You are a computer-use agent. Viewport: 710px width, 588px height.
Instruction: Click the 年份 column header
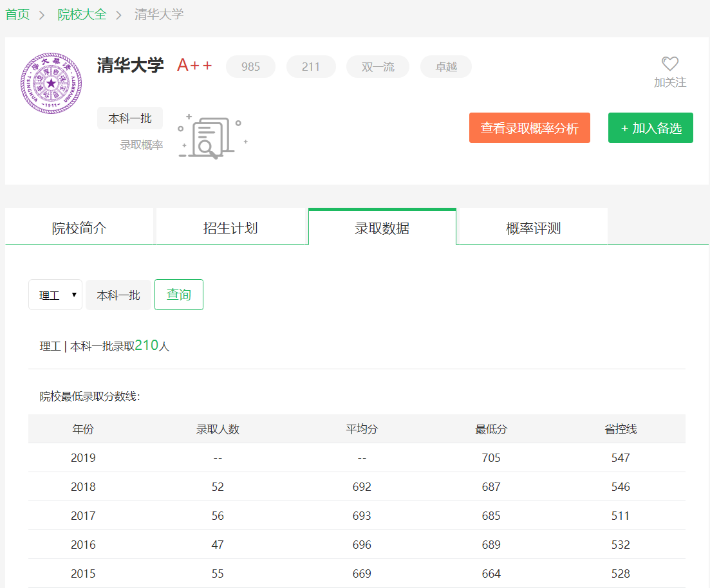coord(83,428)
